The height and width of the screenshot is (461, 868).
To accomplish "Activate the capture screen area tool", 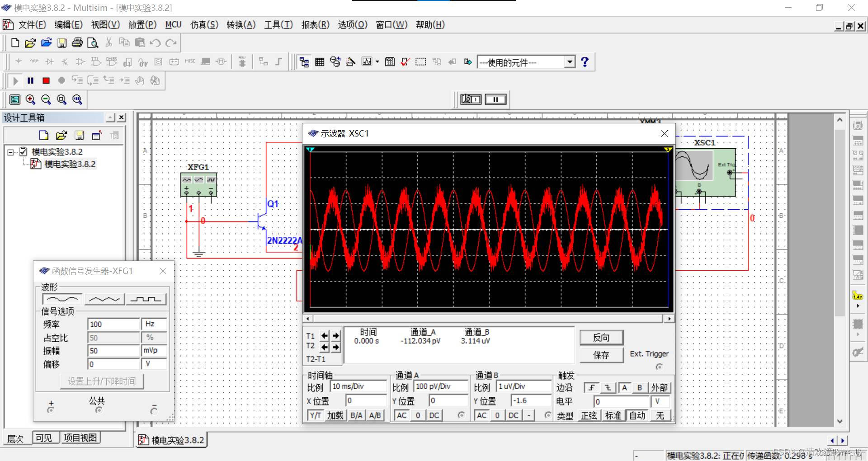I will (x=421, y=62).
